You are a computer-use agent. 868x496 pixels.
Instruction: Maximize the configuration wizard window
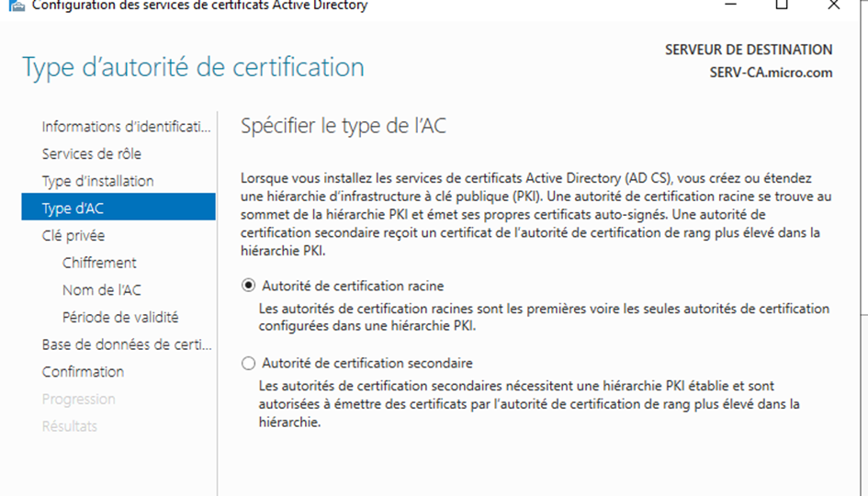point(782,5)
